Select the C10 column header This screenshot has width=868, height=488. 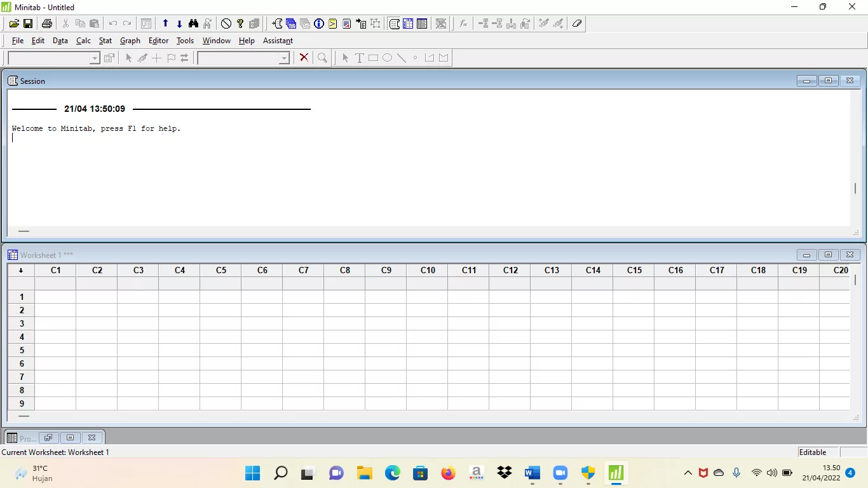[x=428, y=270]
